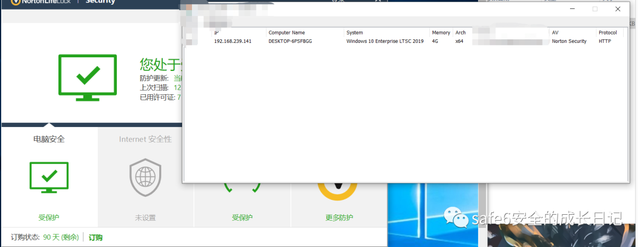Select the DESKTOP-6PSFBGG computer name cell

290,41
